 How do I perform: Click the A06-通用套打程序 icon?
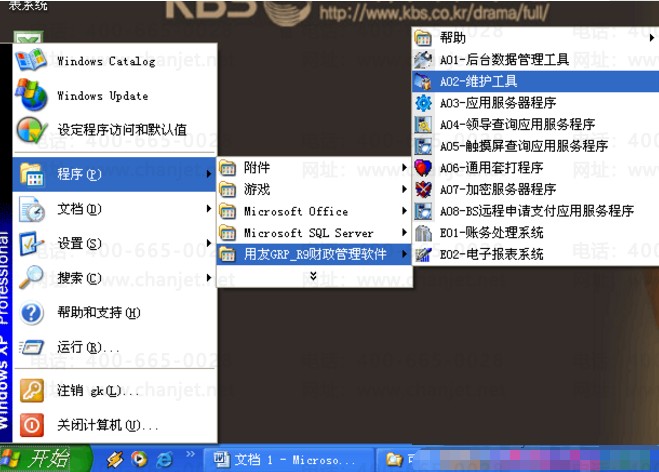[x=423, y=168]
